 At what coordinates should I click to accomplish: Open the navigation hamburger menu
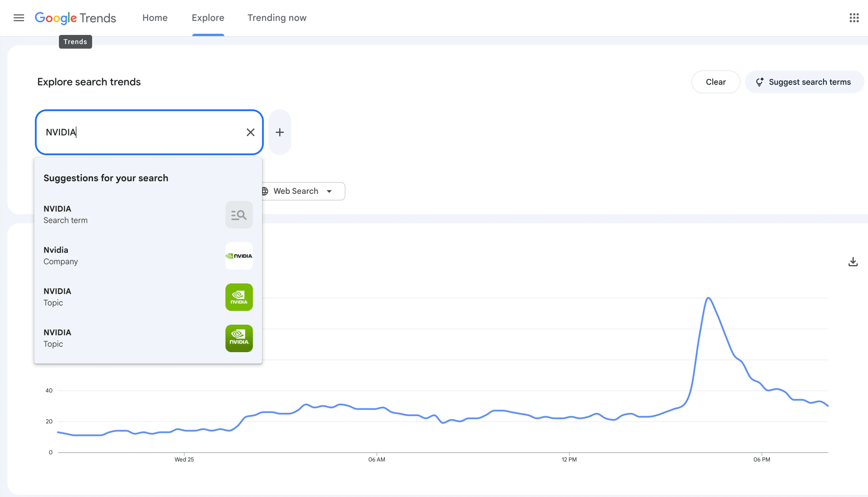(x=19, y=18)
